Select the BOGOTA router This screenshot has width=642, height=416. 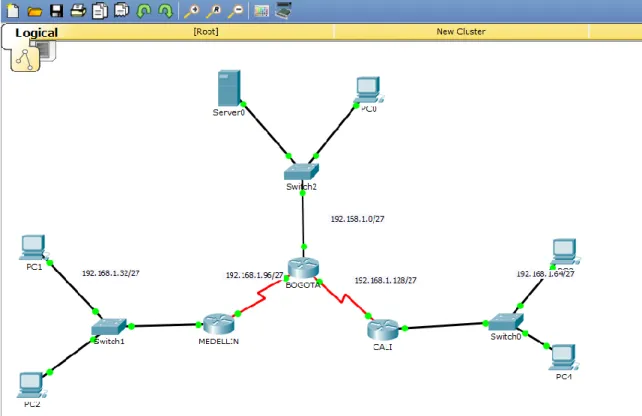pyautogui.click(x=303, y=268)
